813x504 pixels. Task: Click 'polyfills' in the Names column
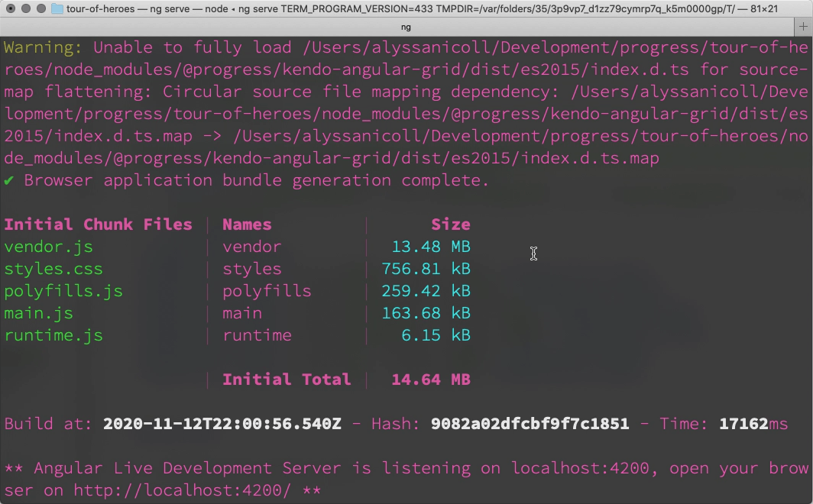267,291
